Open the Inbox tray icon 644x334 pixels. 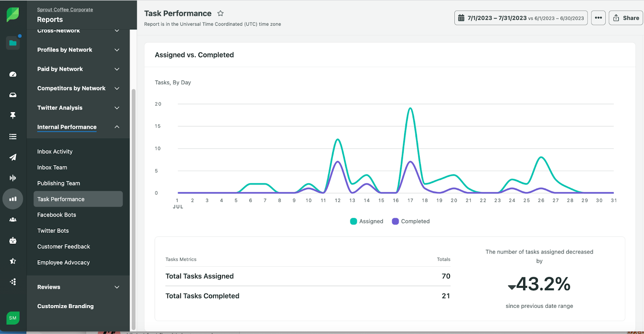[x=13, y=95]
